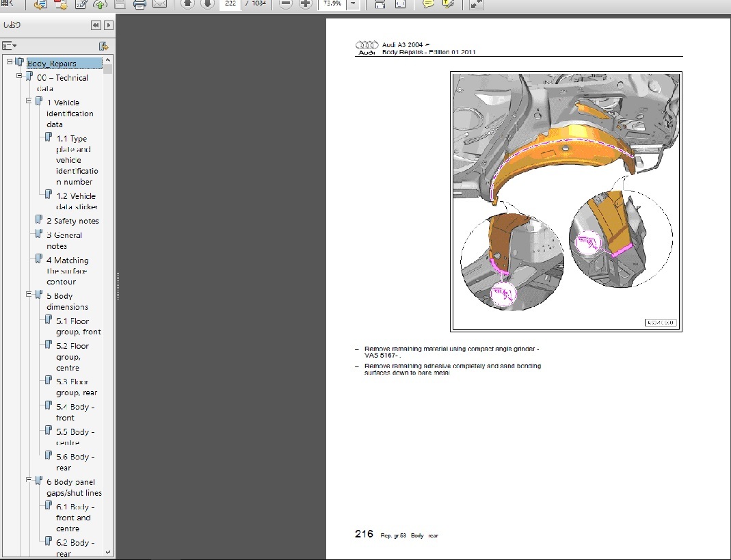Click the wheel housing illustration on the page
Image resolution: width=731 pixels, height=560 pixels.
566,202
